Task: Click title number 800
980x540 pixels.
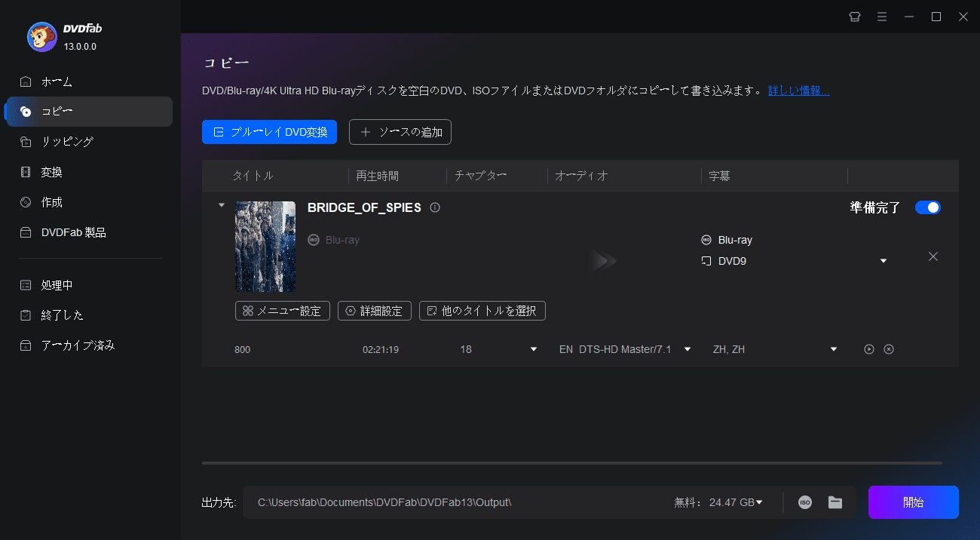Action: 242,350
